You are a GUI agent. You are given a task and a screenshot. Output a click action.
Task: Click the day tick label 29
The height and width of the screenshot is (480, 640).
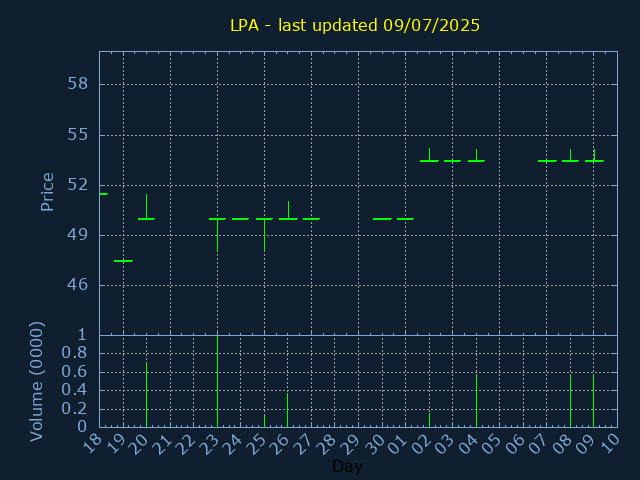[x=351, y=444]
